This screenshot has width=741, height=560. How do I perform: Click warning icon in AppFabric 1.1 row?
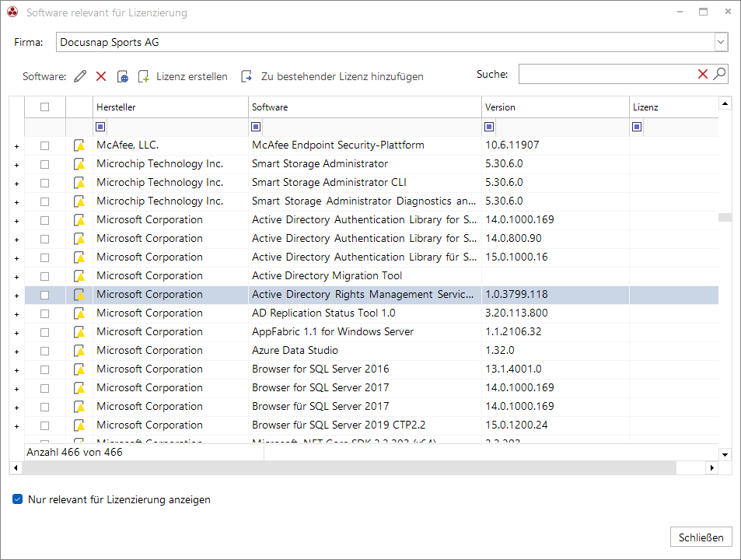click(79, 332)
